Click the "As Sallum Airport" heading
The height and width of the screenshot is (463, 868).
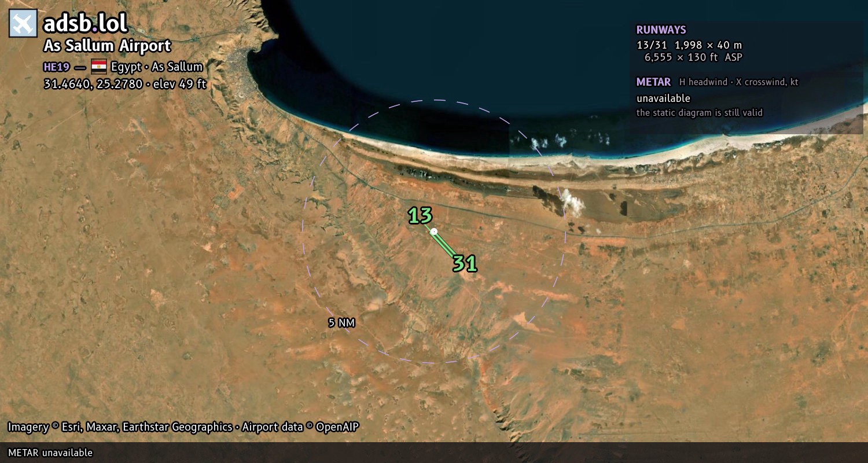107,46
